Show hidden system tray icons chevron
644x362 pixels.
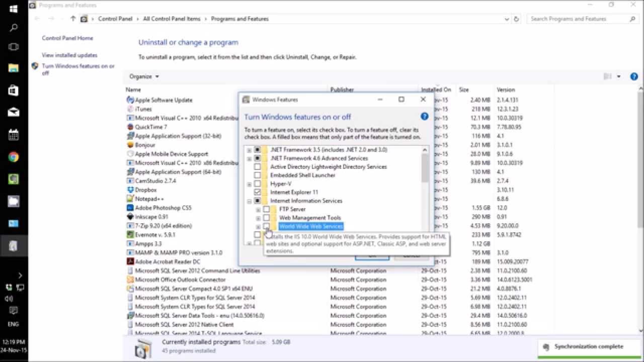click(20, 275)
